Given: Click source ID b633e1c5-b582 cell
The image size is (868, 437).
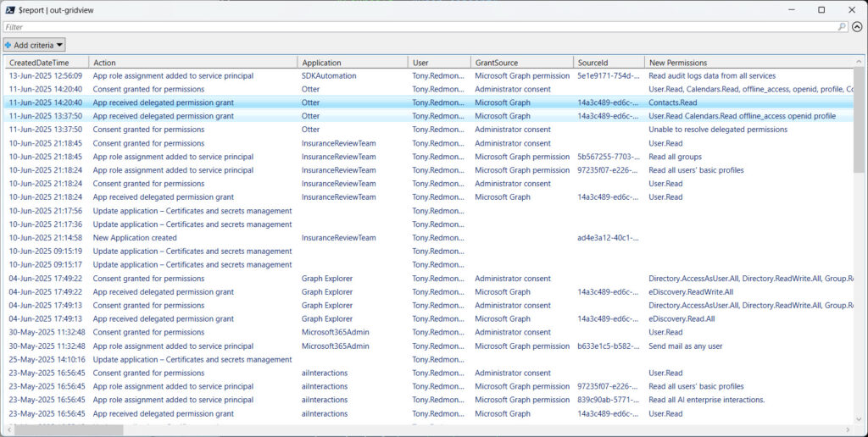Looking at the screenshot, I should coord(608,346).
